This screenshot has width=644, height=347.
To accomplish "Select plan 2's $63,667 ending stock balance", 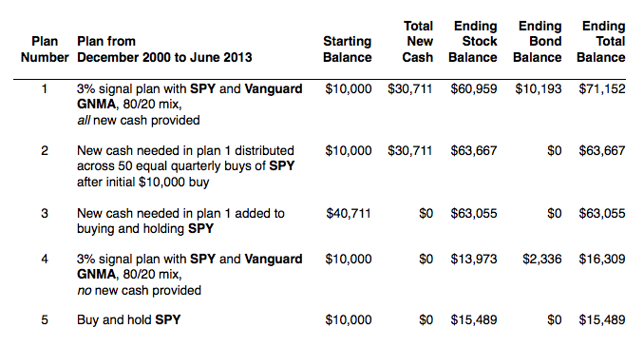I will (x=474, y=150).
